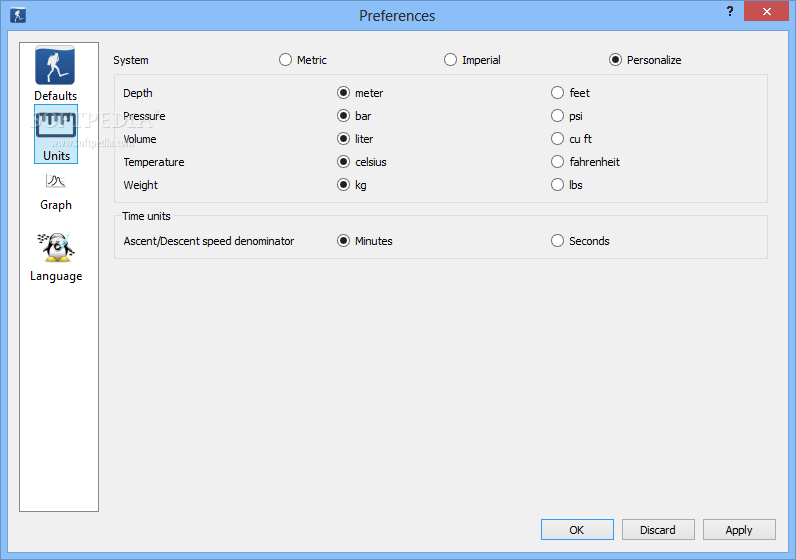The width and height of the screenshot is (796, 560).
Task: Click the System label
Action: [x=131, y=60]
